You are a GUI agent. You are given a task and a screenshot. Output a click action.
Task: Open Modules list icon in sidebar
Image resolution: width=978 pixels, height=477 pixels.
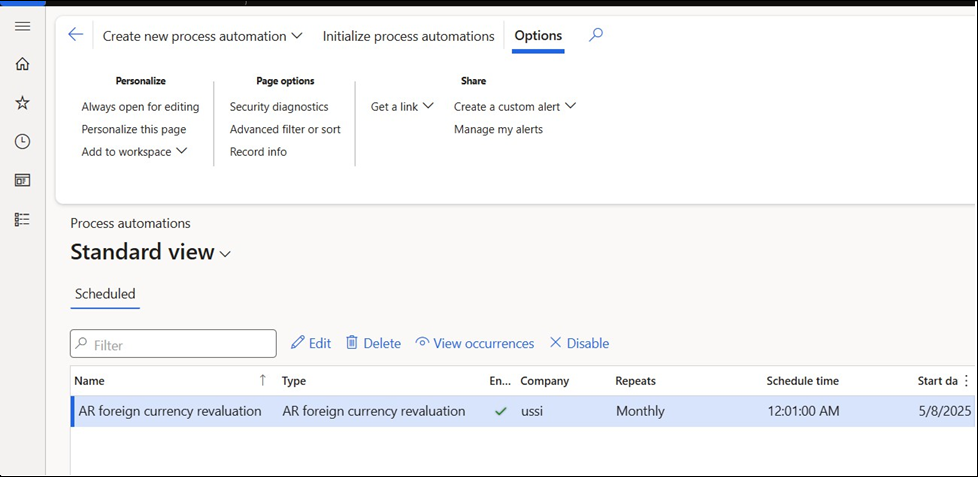tap(22, 219)
